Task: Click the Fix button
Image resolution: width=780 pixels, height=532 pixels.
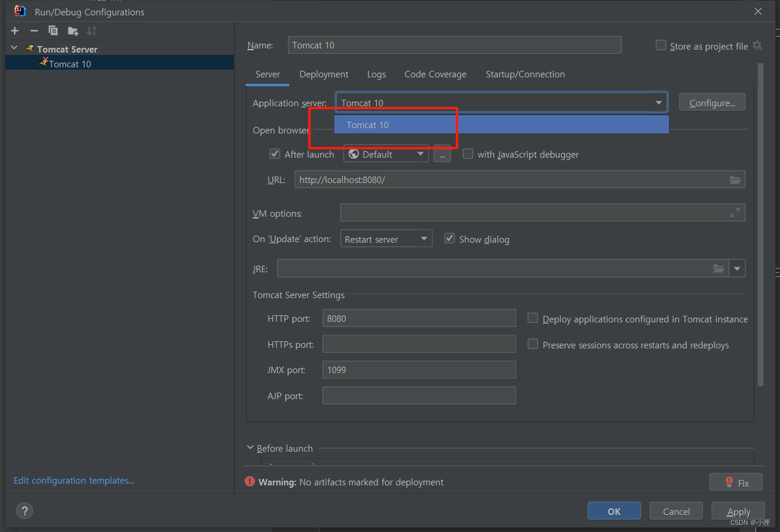Action: point(736,482)
